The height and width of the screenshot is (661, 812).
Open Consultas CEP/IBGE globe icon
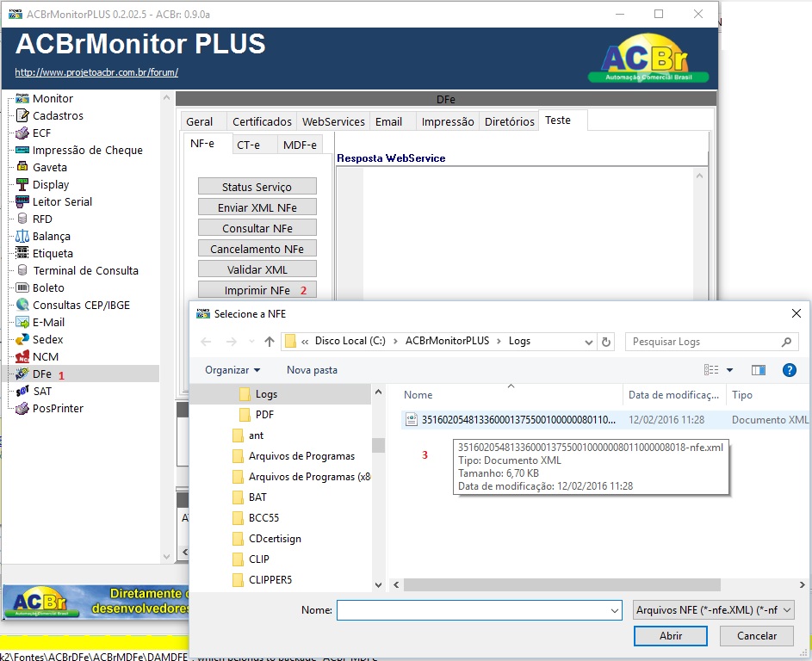(22, 305)
